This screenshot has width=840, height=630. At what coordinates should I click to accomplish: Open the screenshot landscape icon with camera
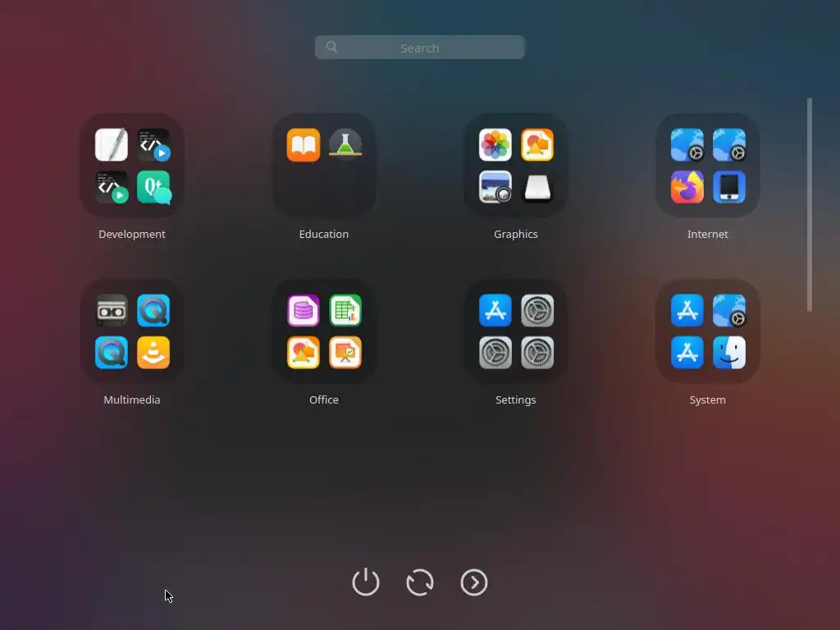click(495, 187)
